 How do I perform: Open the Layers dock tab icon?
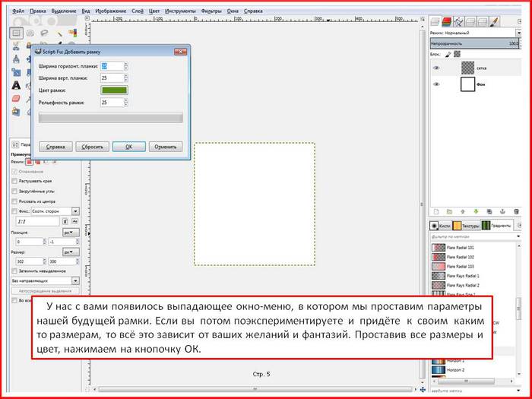pos(435,22)
